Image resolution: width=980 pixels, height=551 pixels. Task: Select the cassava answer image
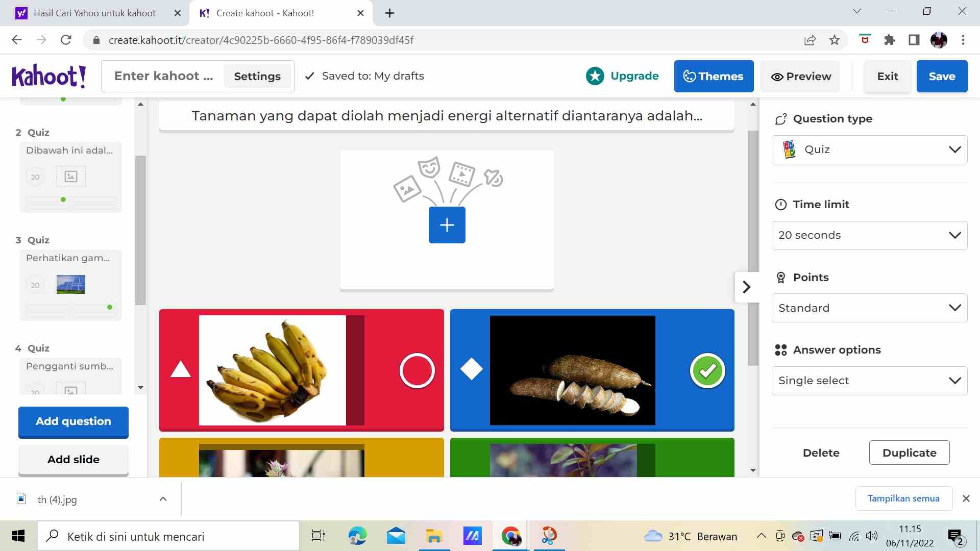pos(572,370)
